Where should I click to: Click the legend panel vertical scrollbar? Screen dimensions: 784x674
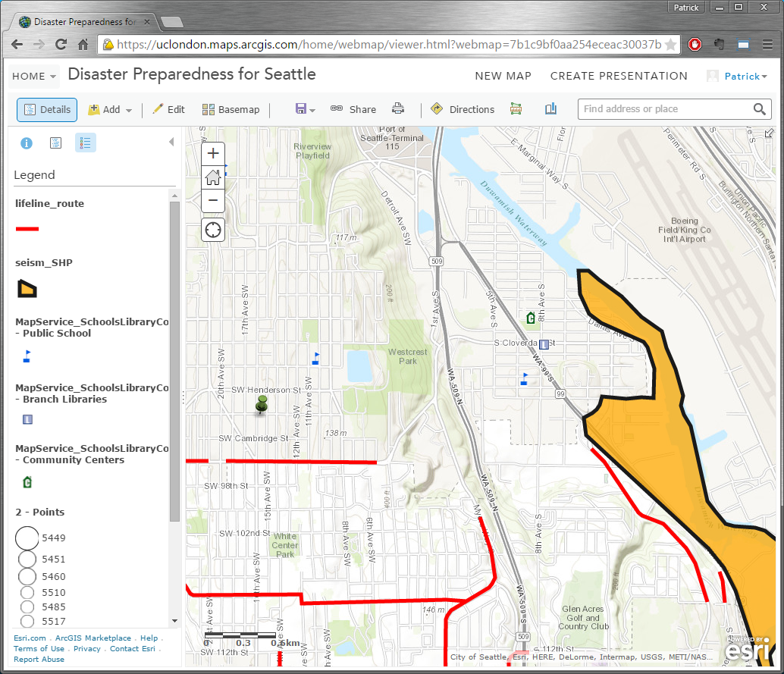click(175, 364)
